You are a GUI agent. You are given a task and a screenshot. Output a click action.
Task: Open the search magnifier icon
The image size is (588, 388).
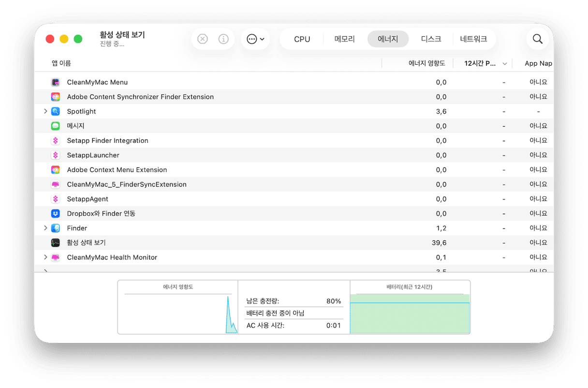(538, 39)
